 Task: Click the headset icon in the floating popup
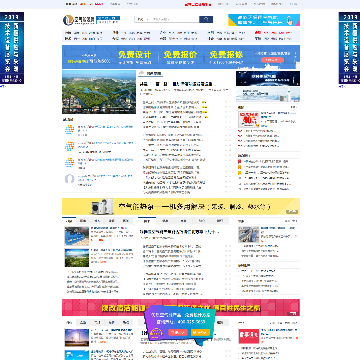pos(156,333)
